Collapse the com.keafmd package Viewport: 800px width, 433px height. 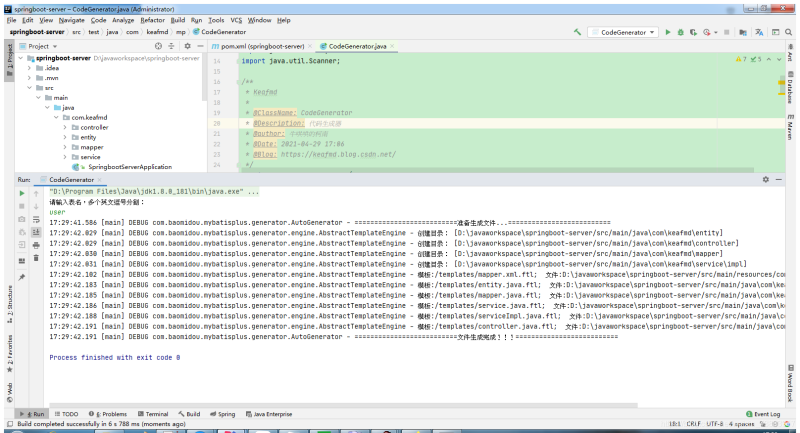coord(56,117)
